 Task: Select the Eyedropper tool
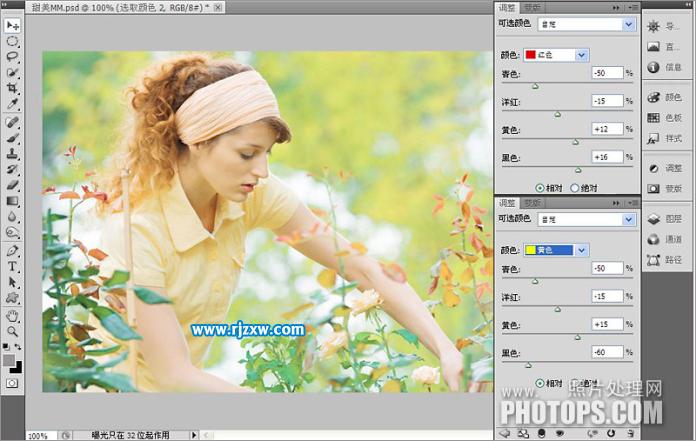pos(12,104)
